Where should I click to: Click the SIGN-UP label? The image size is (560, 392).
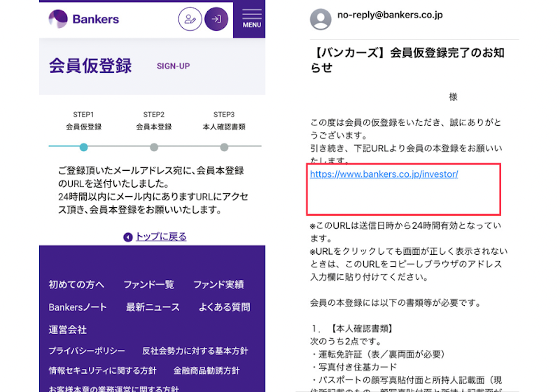pyautogui.click(x=173, y=66)
